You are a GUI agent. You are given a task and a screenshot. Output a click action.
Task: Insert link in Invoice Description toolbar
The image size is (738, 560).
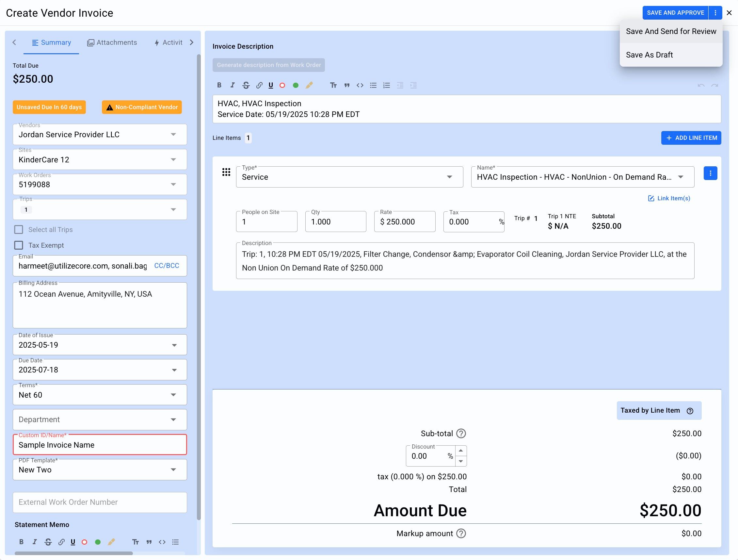[259, 85]
